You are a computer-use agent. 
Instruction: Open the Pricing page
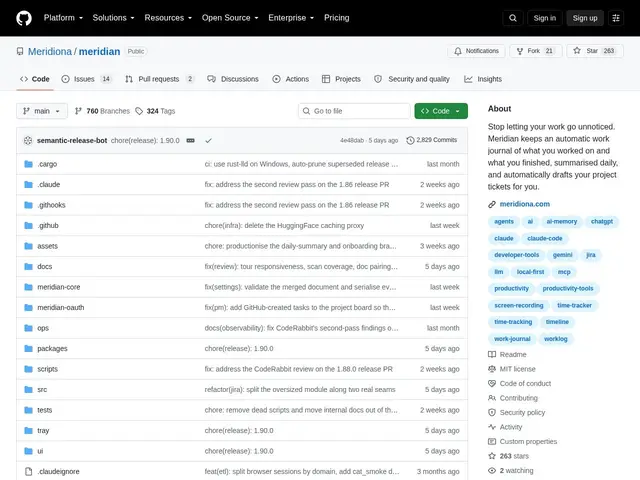point(337,18)
